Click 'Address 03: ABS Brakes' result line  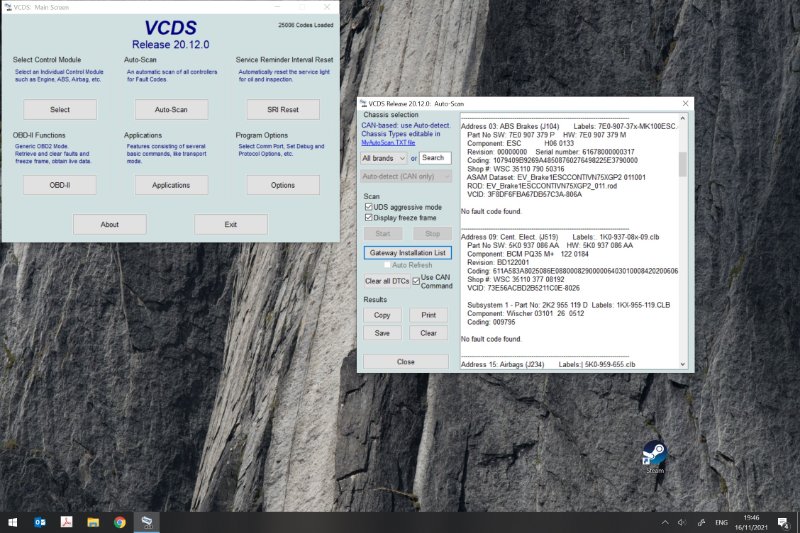click(569, 126)
